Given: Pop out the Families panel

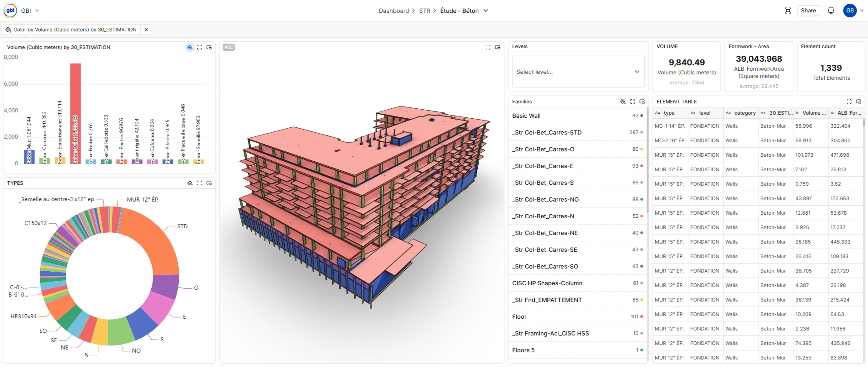Looking at the screenshot, I should click(642, 101).
